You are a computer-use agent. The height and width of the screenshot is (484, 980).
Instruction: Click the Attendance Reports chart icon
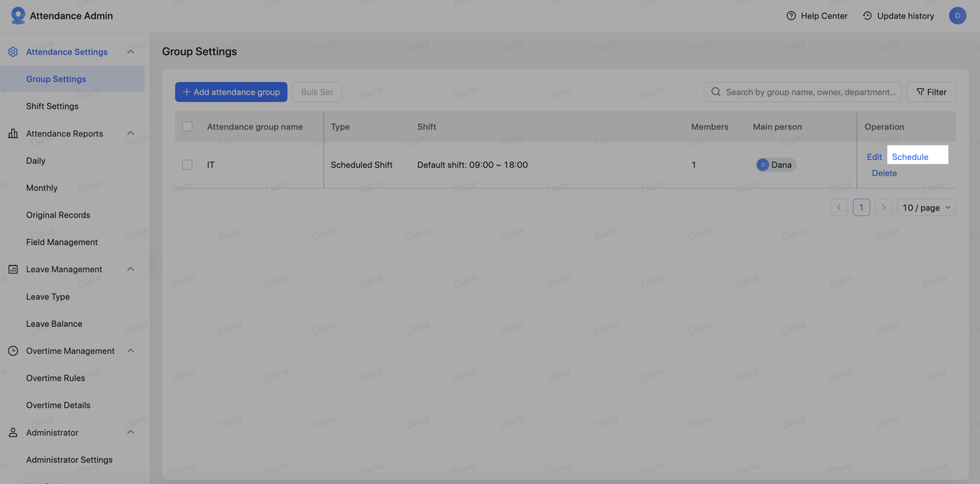point(13,133)
